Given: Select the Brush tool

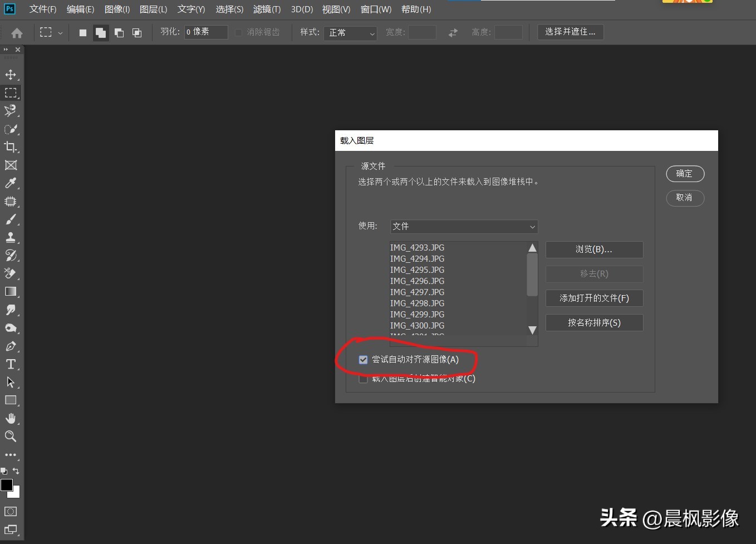Looking at the screenshot, I should click(11, 219).
